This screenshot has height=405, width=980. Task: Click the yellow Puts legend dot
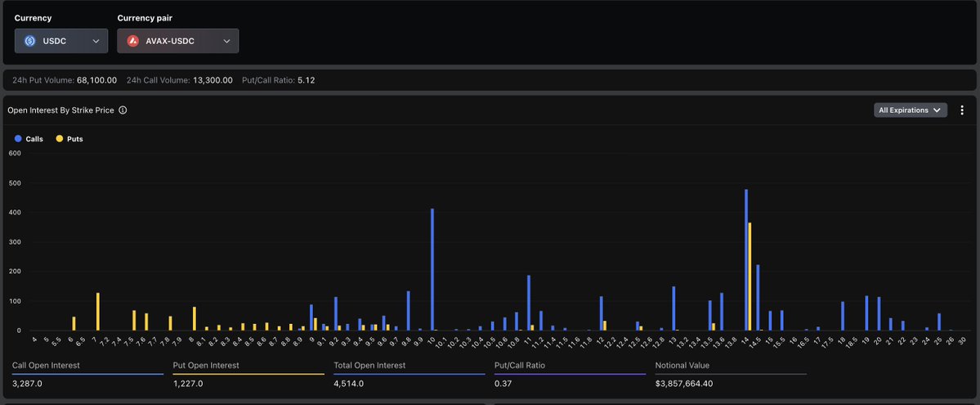click(x=59, y=139)
